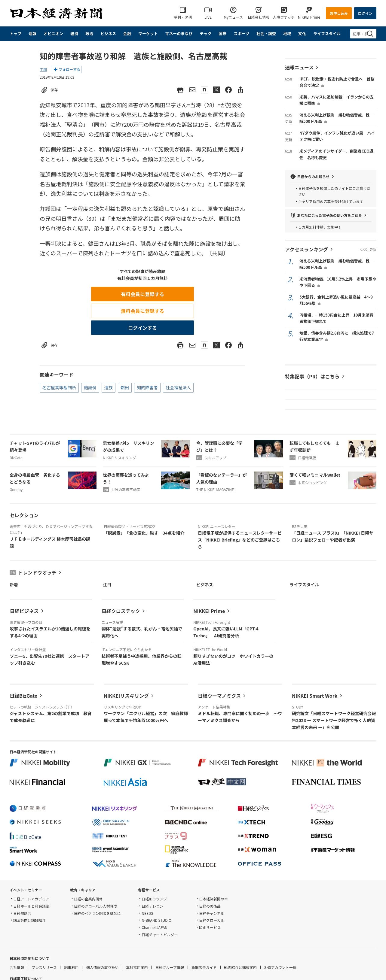This screenshot has width=386, height=980.
Task: Click the orange お申し込み button
Action: [339, 13]
